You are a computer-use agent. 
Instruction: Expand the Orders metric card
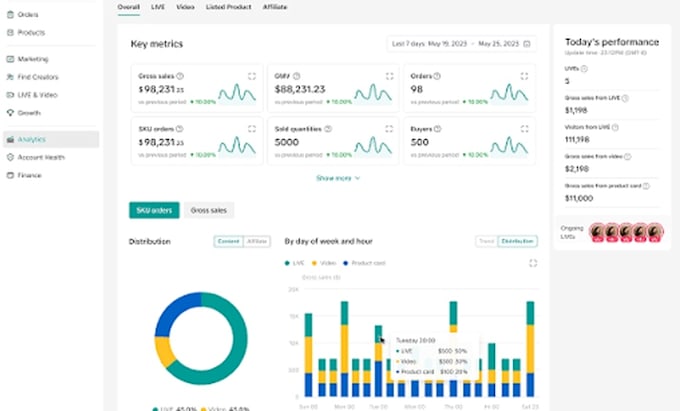(x=524, y=76)
